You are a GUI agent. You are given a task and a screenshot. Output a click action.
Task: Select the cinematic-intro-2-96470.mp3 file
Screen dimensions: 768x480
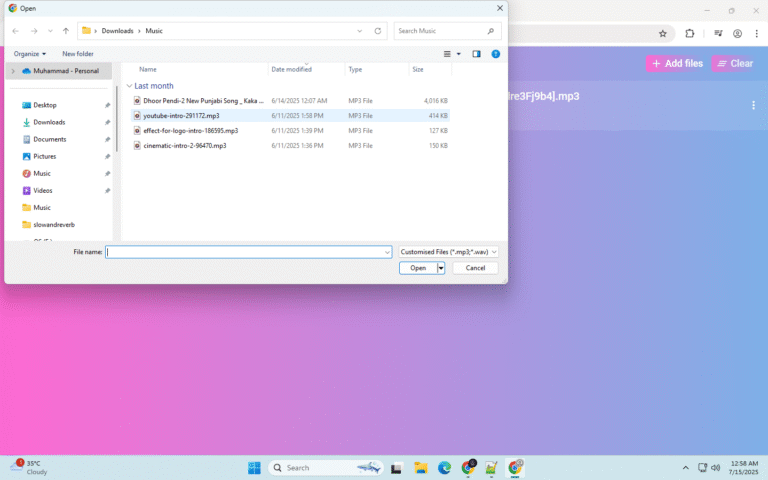click(184, 146)
